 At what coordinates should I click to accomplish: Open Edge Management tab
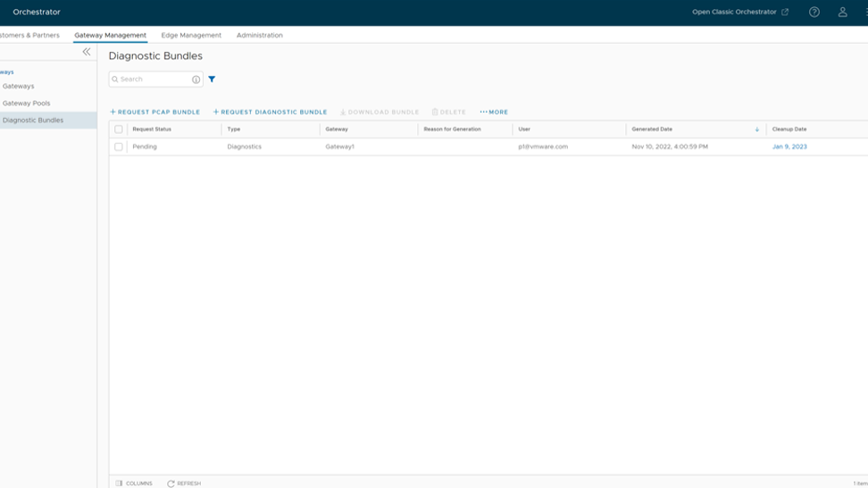point(191,35)
